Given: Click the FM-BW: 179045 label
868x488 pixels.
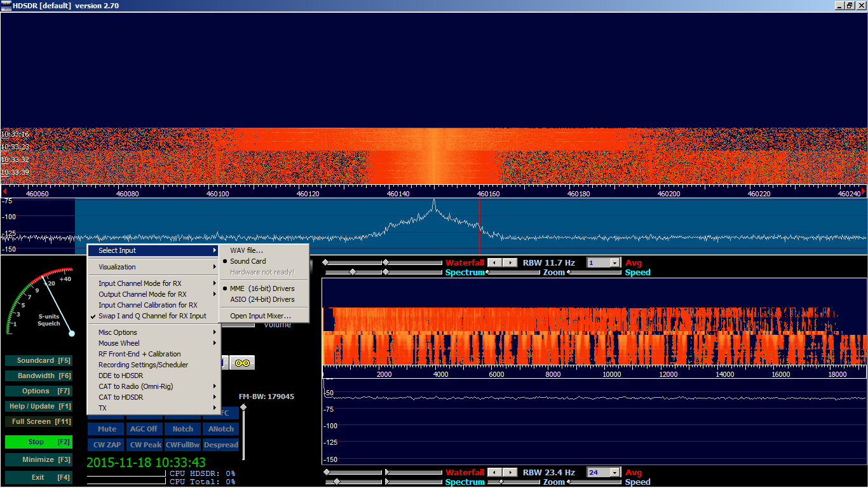Looking at the screenshot, I should point(266,396).
